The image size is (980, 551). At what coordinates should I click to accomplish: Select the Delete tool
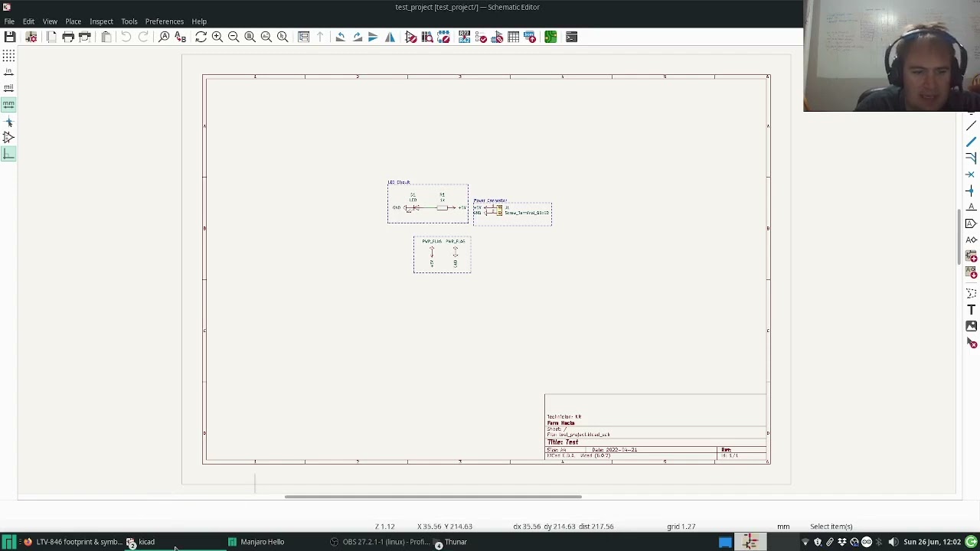(x=971, y=343)
